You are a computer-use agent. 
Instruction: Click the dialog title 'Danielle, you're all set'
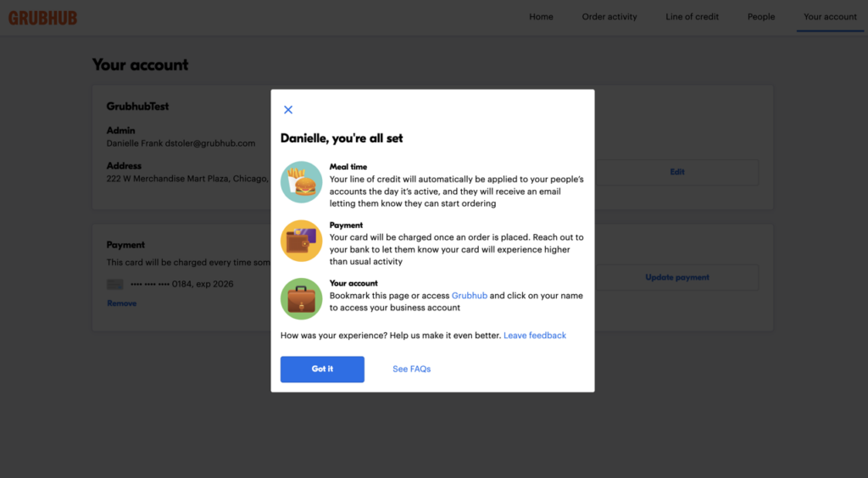pyautogui.click(x=342, y=138)
